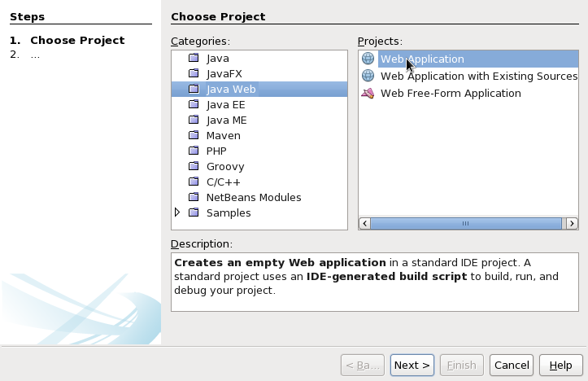
Task: Click Projects list scrollbar right arrow
Action: [572, 223]
